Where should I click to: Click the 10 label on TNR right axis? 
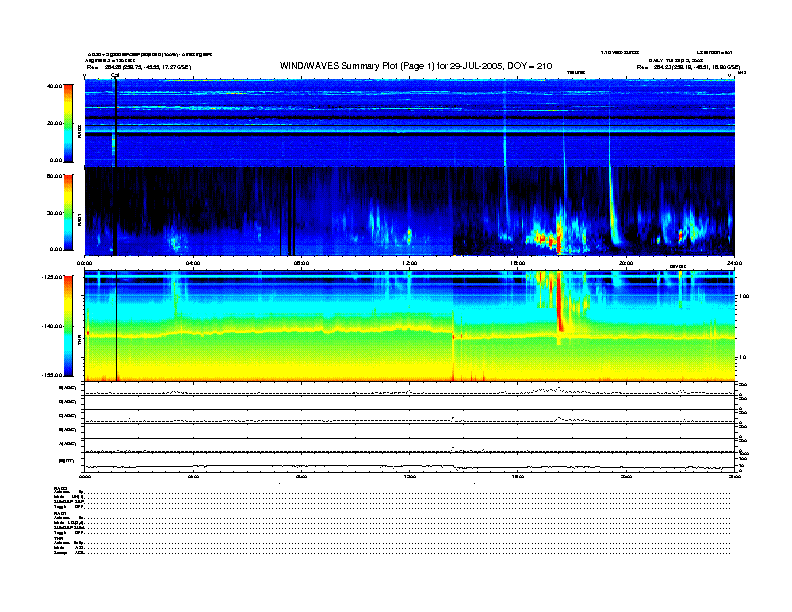pyautogui.click(x=743, y=357)
